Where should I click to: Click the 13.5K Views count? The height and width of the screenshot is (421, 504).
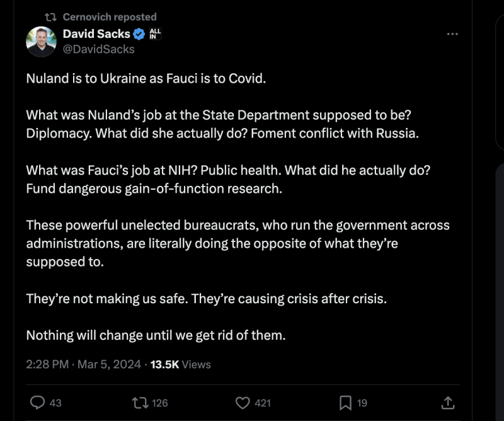click(x=181, y=364)
